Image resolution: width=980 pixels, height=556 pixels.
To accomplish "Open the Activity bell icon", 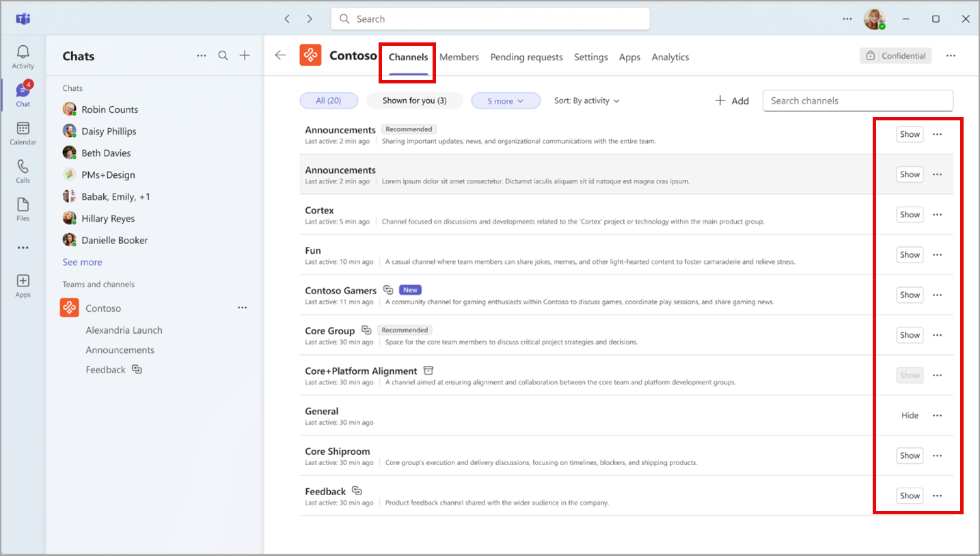I will pos(23,57).
